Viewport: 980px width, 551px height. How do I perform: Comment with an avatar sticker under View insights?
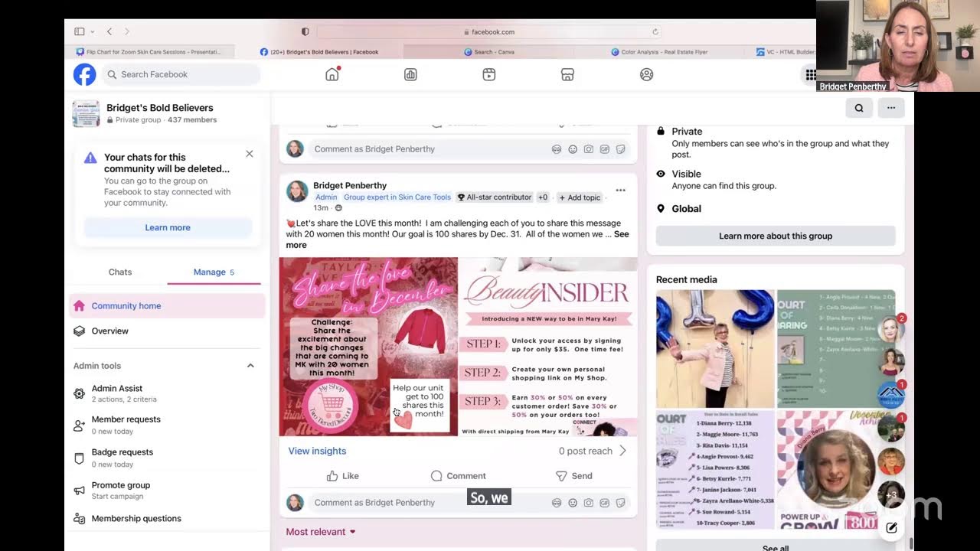coord(557,503)
